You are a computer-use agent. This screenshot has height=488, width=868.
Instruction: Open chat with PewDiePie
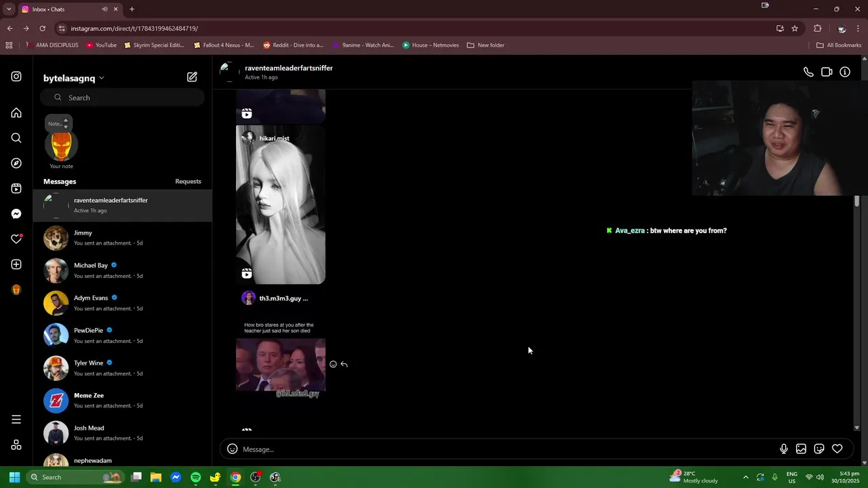[123, 335]
